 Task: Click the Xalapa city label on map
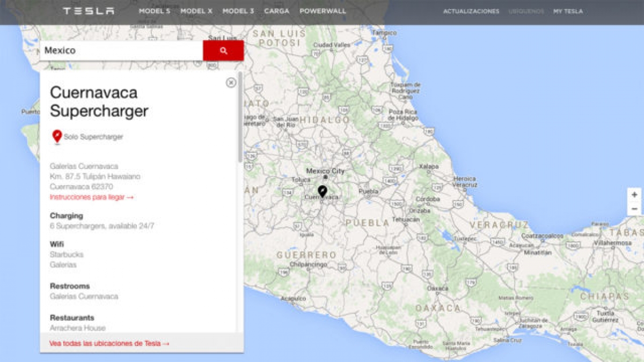tap(429, 166)
